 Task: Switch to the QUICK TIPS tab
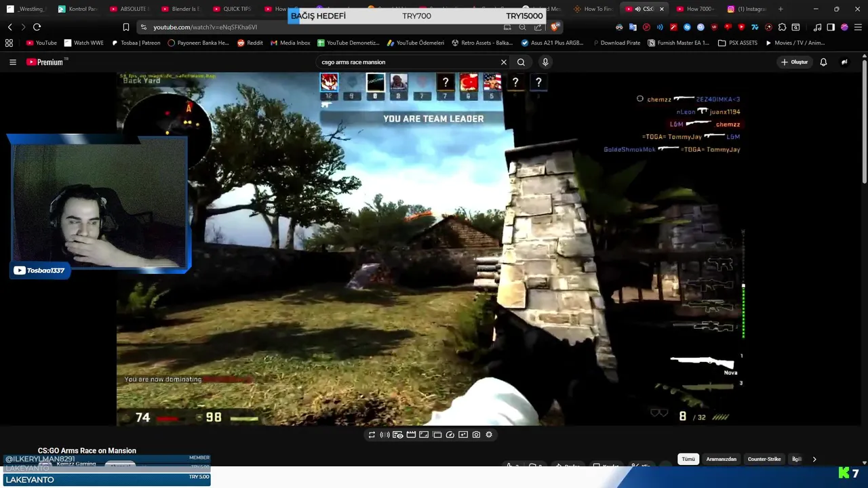pyautogui.click(x=232, y=9)
